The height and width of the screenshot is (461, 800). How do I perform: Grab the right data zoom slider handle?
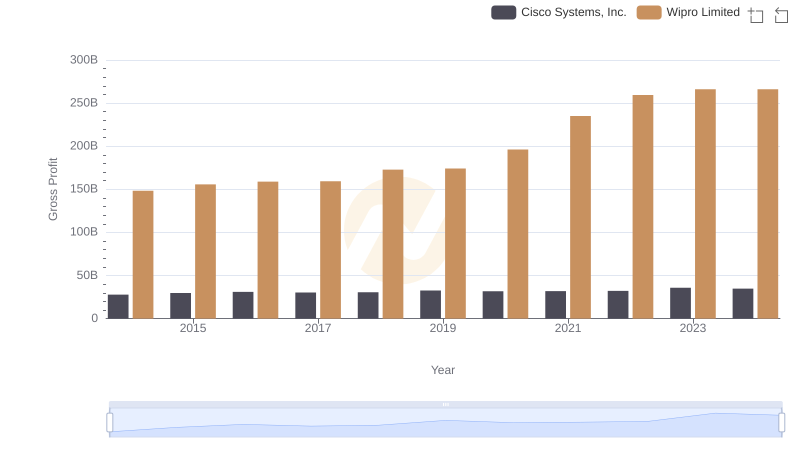point(782,423)
